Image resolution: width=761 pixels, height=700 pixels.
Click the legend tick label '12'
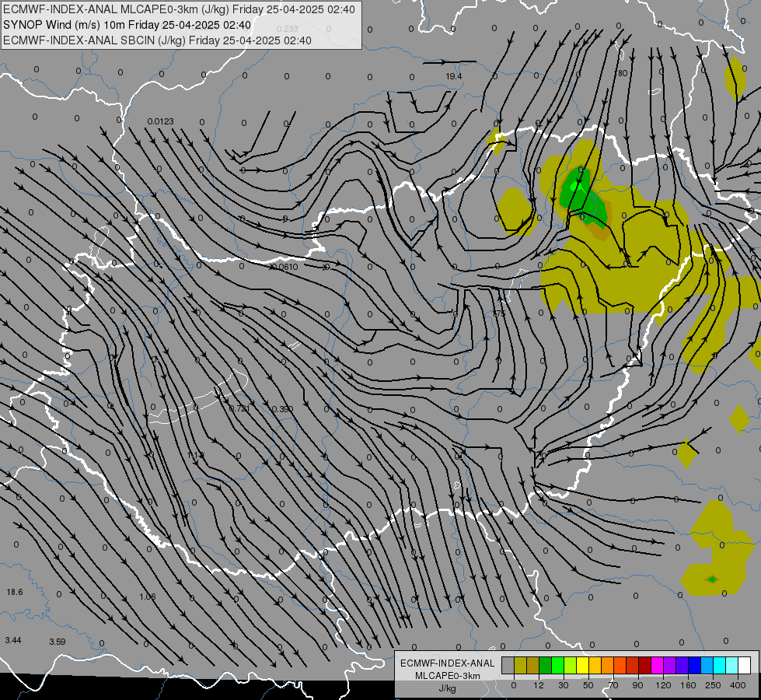click(x=538, y=685)
